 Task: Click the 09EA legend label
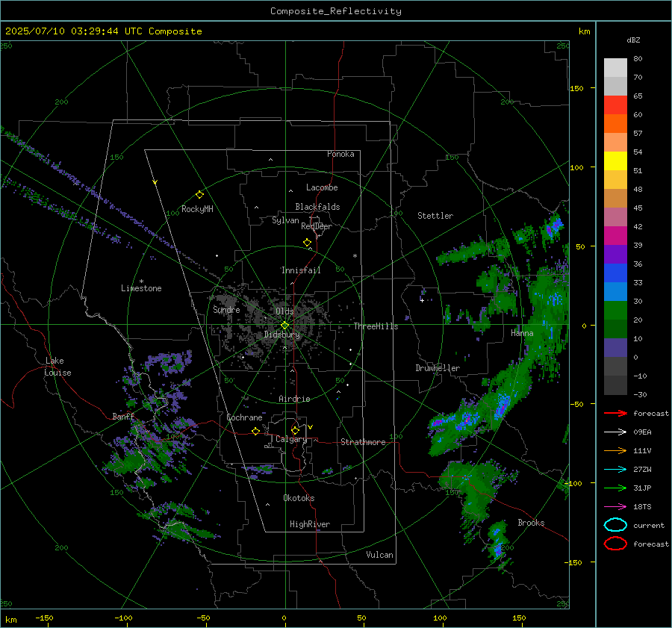click(x=642, y=432)
